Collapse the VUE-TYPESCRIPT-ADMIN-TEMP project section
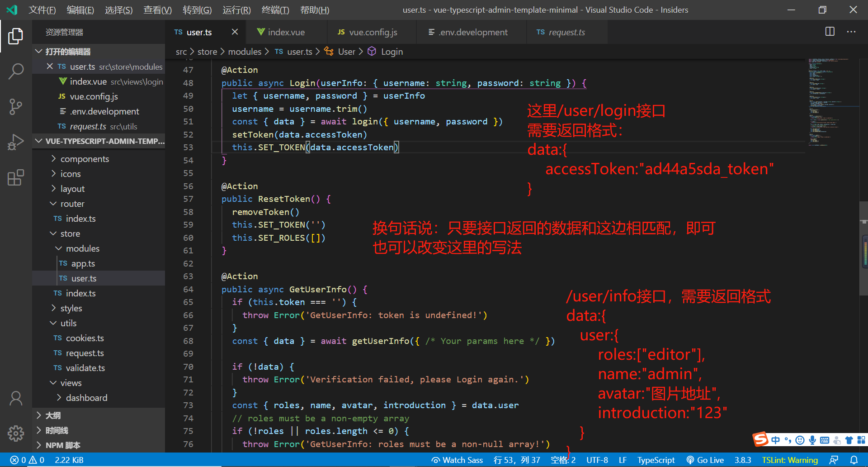The width and height of the screenshot is (868, 467). click(x=99, y=141)
